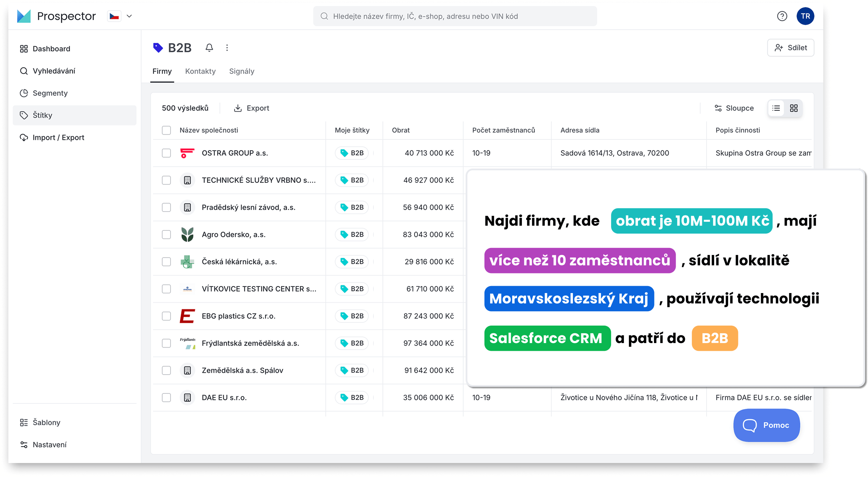Open the Sloupce columns settings

pyautogui.click(x=734, y=108)
